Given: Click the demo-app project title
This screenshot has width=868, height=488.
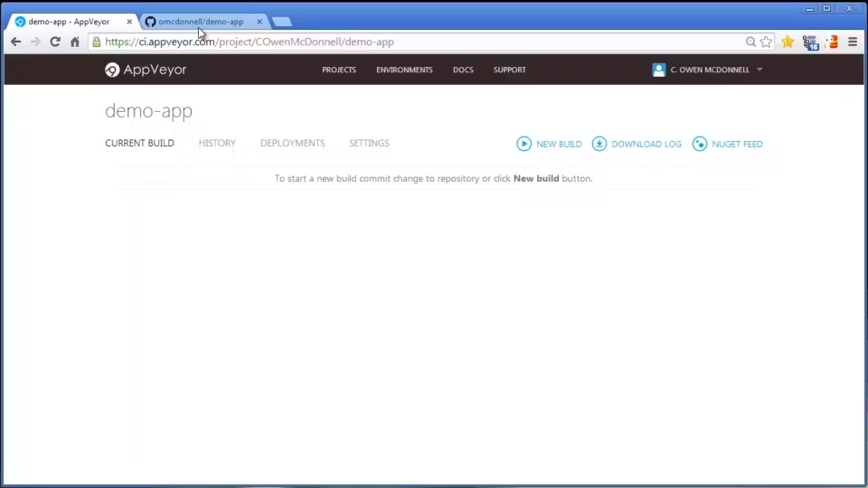Looking at the screenshot, I should (x=149, y=110).
